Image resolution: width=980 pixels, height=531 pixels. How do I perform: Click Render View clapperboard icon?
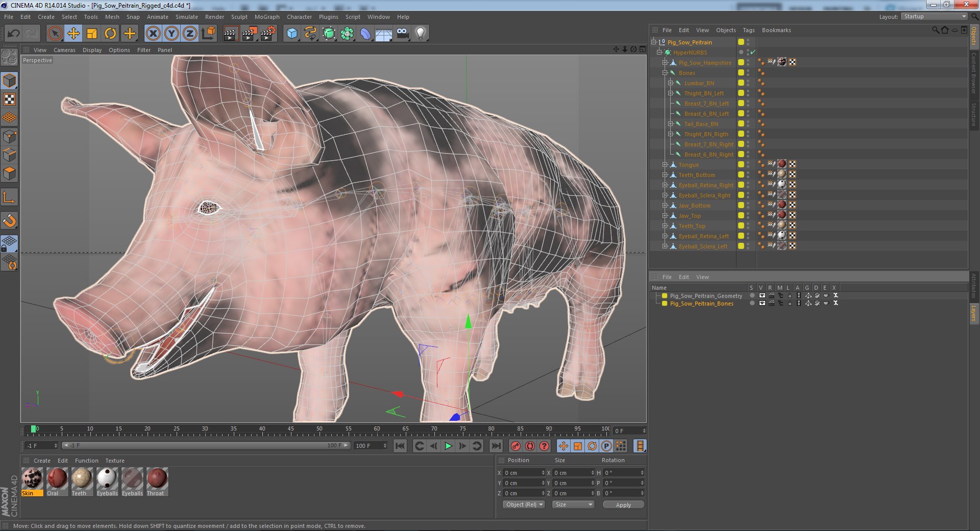point(231,34)
